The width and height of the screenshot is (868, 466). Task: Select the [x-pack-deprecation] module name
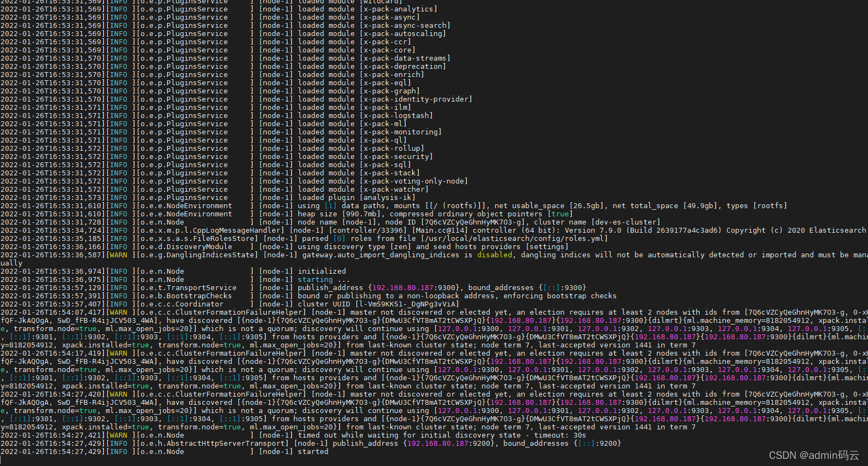coord(403,67)
